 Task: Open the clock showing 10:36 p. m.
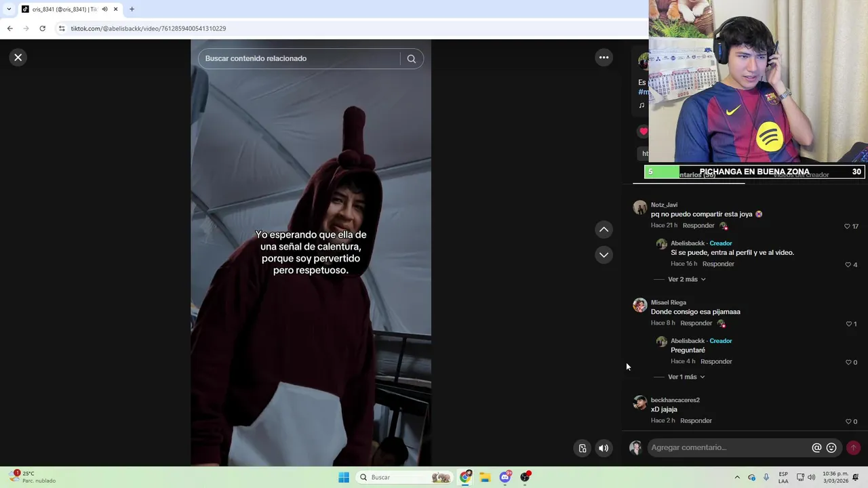(835, 477)
